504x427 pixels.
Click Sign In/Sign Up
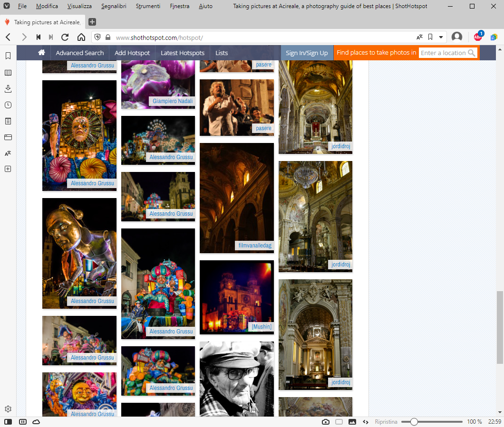coord(307,53)
